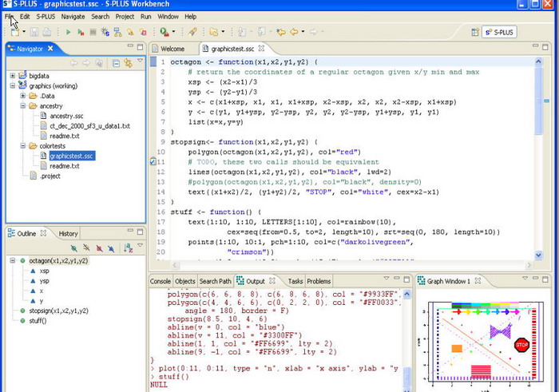Select ct_dec_2000_sf3_u_data1.txt file

pyautogui.click(x=89, y=126)
